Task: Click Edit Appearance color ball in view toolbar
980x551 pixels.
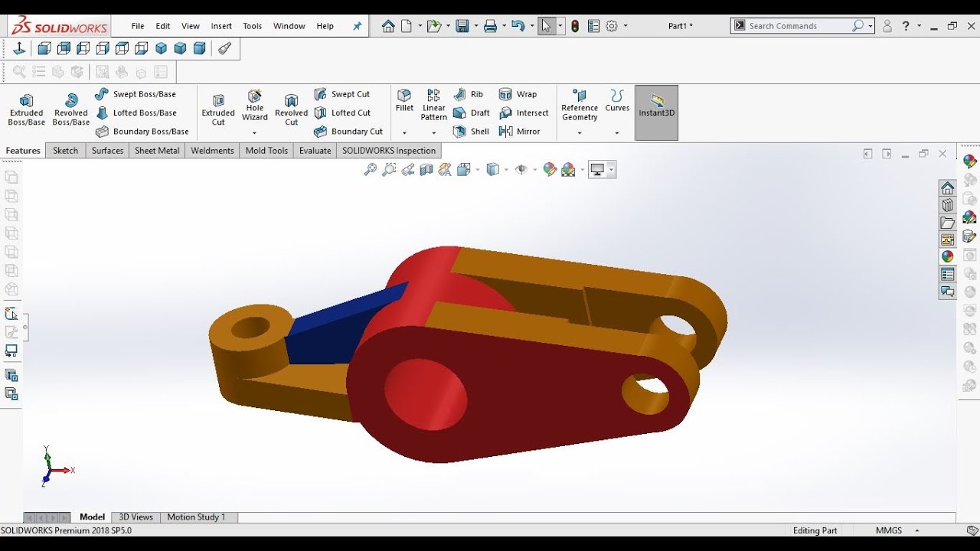Action: click(549, 170)
